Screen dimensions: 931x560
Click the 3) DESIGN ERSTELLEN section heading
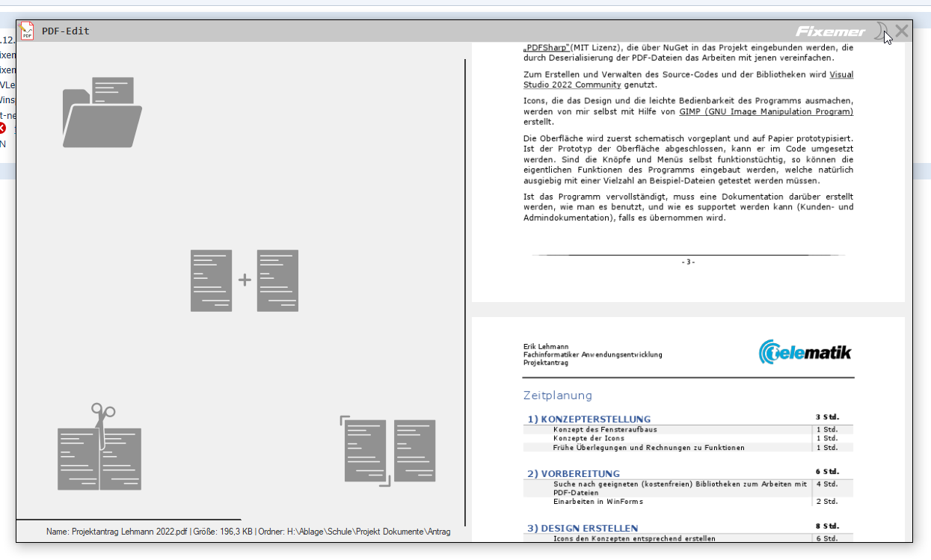(x=583, y=528)
